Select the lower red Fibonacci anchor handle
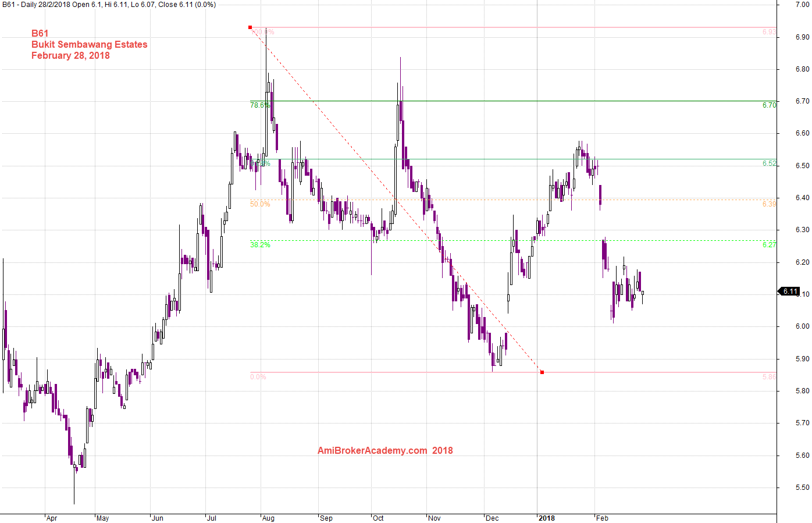Viewport: 812px width, 523px height. coord(542,372)
